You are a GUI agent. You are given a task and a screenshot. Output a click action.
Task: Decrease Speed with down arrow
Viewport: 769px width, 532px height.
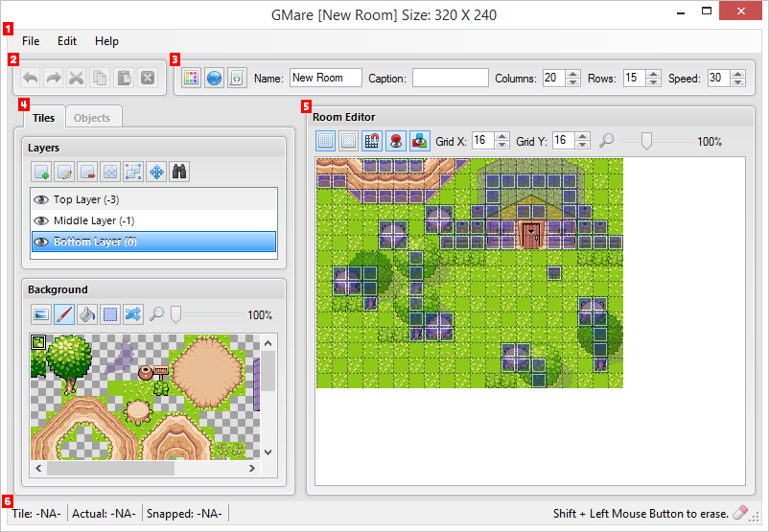(x=737, y=82)
